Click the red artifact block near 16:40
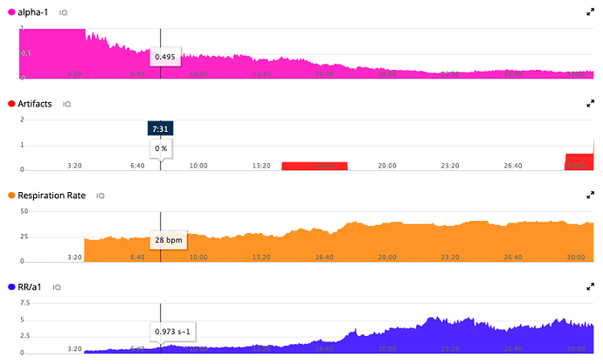603x364 pixels. coord(315,166)
